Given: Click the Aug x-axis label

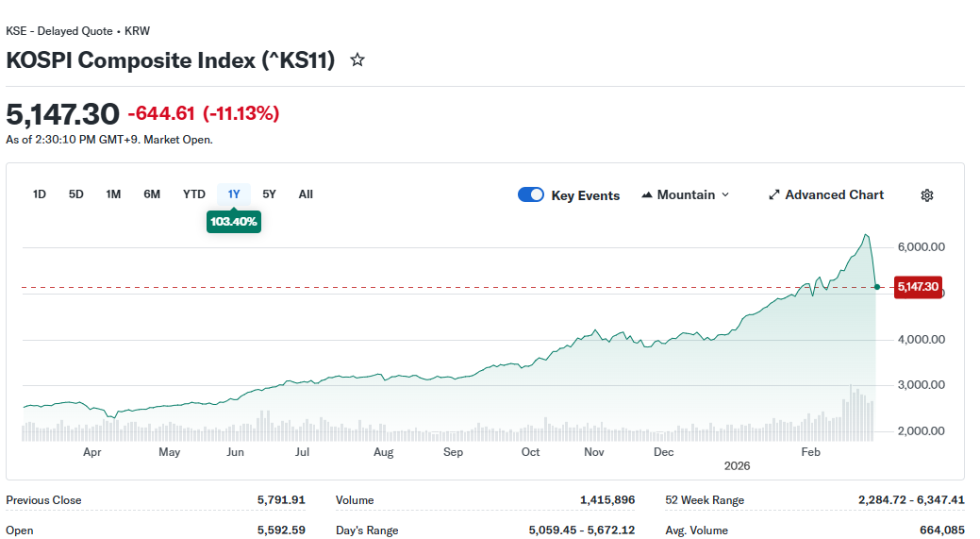Looking at the screenshot, I should (383, 452).
